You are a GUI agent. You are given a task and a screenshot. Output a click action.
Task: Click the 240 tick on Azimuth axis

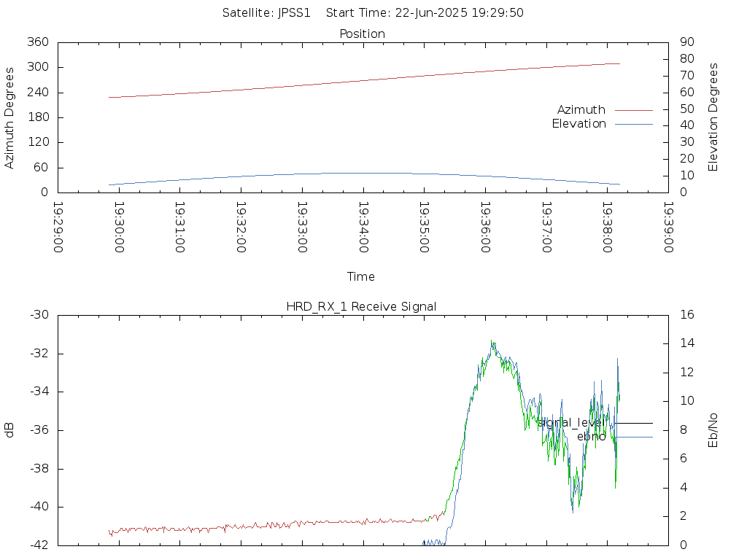pos(38,93)
